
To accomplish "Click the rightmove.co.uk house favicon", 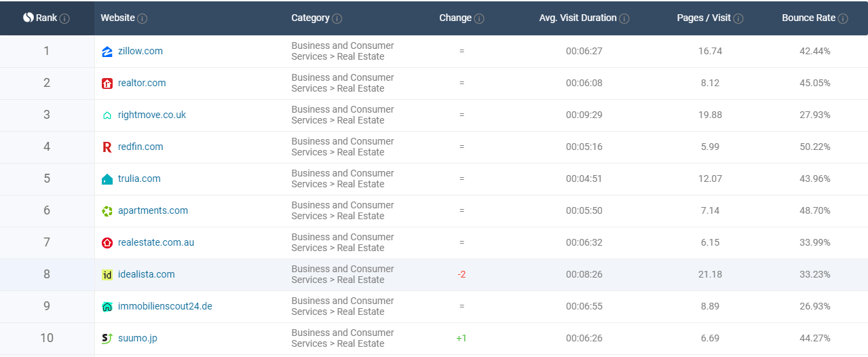I will (x=107, y=115).
